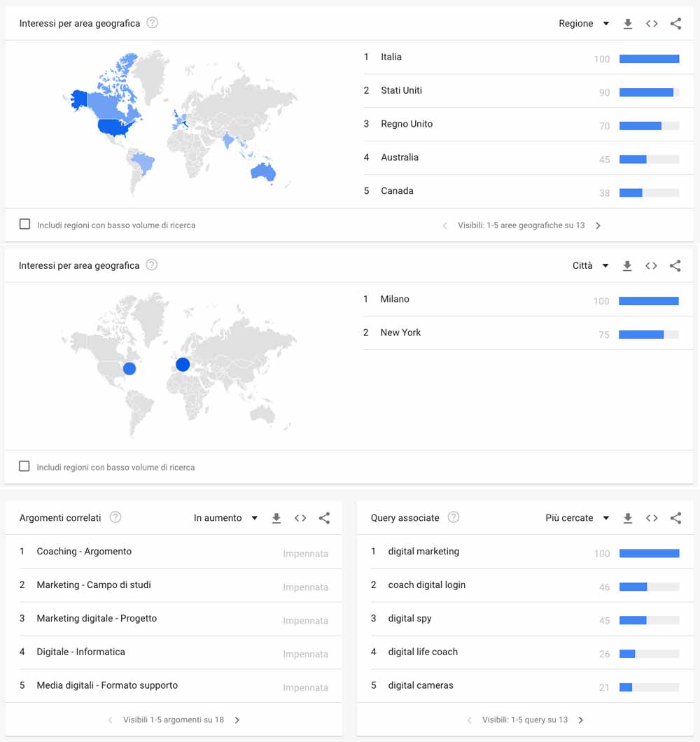Open embed code for Regione panel

point(652,24)
